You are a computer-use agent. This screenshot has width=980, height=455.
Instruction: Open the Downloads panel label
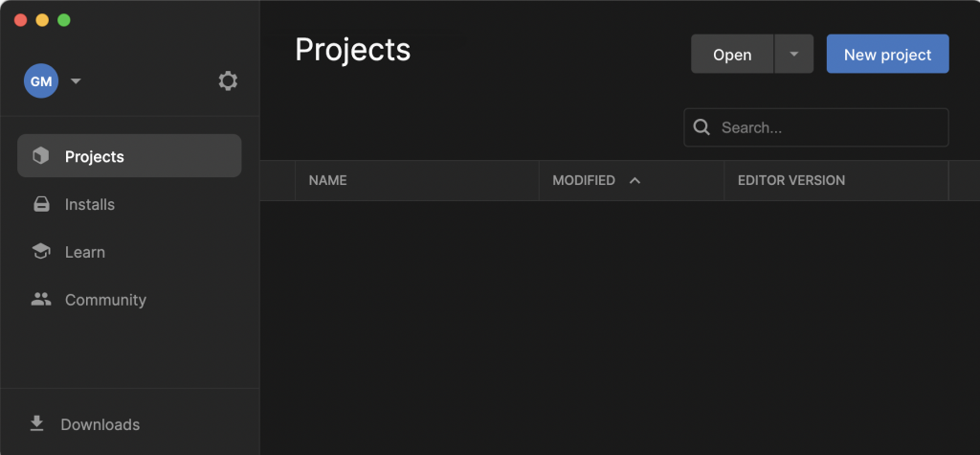pyautogui.click(x=100, y=424)
